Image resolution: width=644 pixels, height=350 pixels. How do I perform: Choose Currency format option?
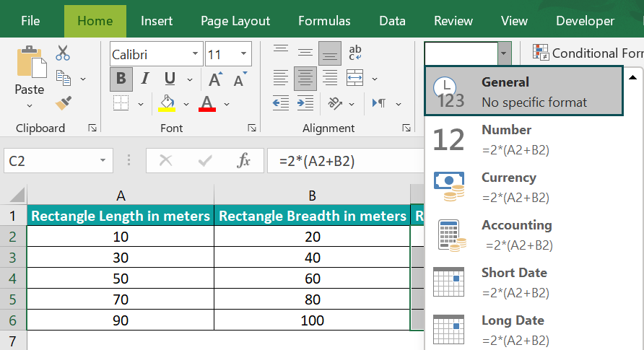[524, 187]
